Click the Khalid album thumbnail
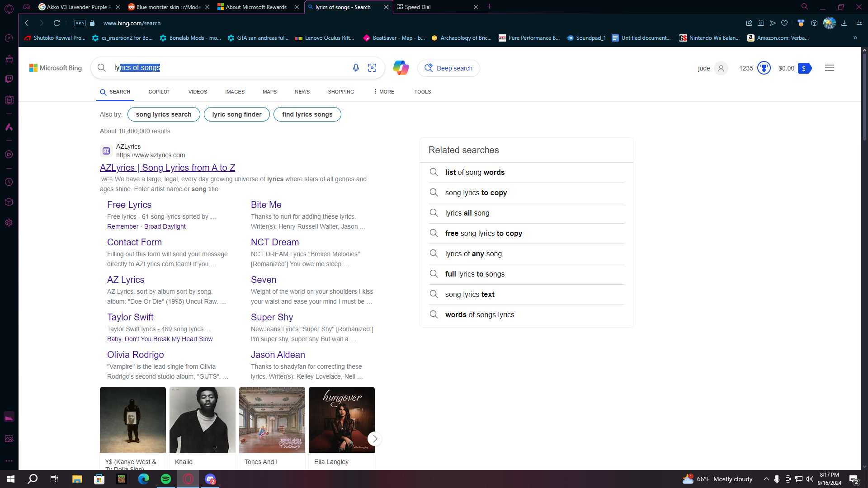 click(202, 420)
